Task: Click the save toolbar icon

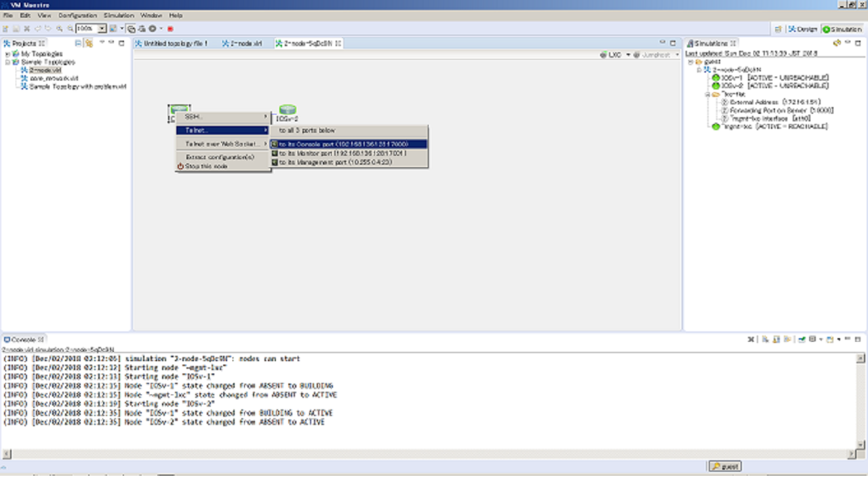Action: coord(16,28)
